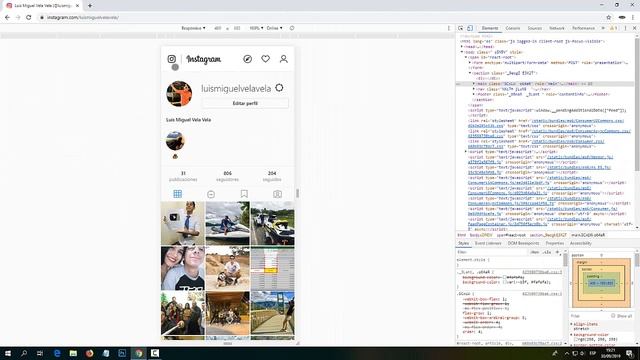Switch to the Performance tab
Screen dimensions: 640x360
click(x=583, y=28)
